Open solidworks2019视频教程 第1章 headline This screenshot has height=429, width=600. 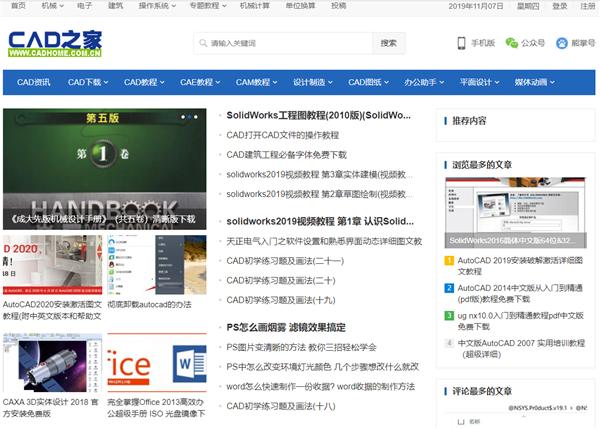tap(320, 221)
